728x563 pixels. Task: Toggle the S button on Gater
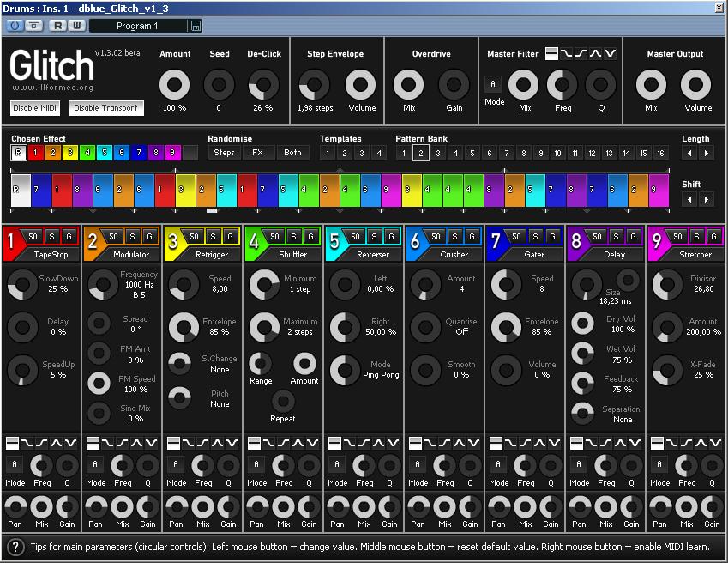535,236
